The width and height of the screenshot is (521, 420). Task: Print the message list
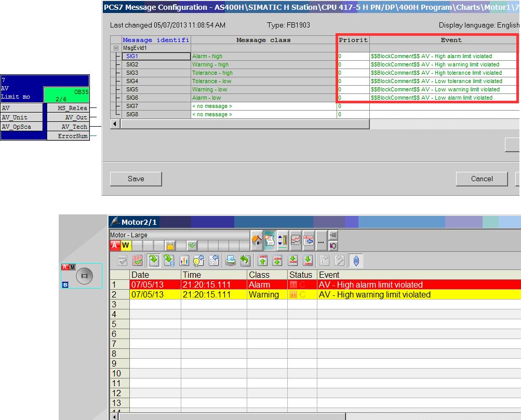(230, 261)
